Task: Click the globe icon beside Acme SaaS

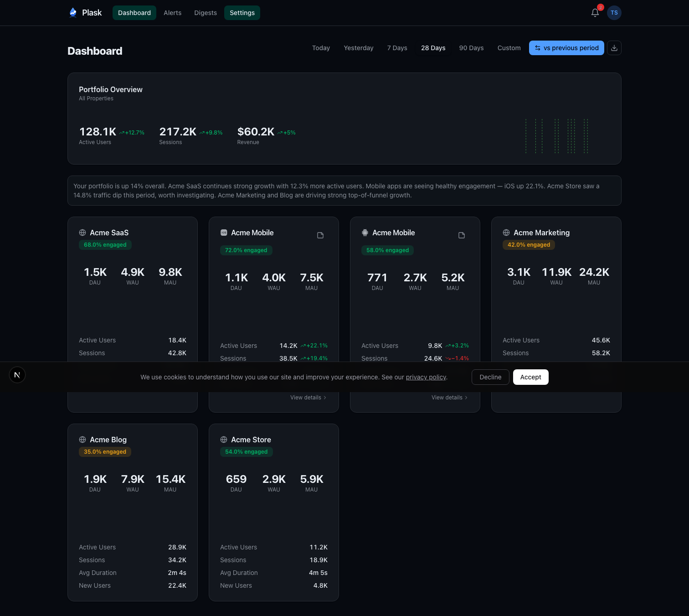Action: click(x=82, y=233)
